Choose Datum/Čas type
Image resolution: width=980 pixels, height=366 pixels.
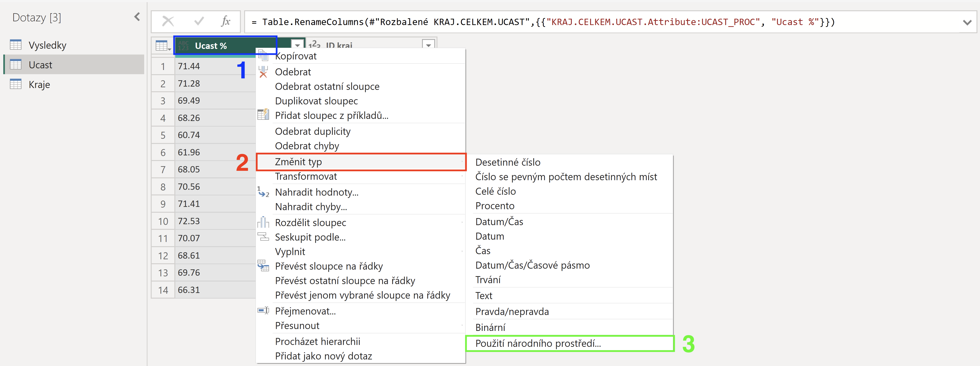[569, 221]
